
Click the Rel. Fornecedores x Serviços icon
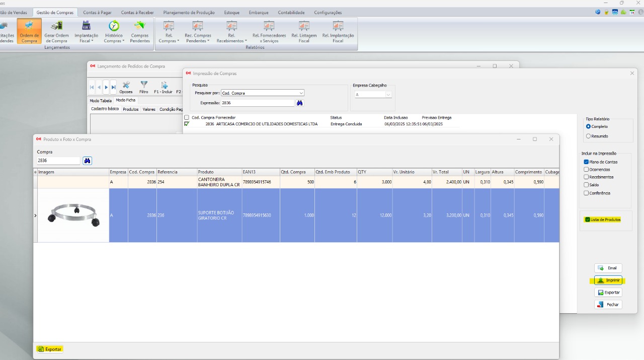[269, 31]
